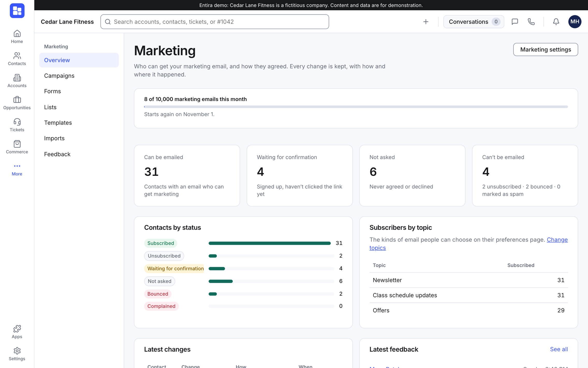Click the Complained status badge

coord(161,306)
